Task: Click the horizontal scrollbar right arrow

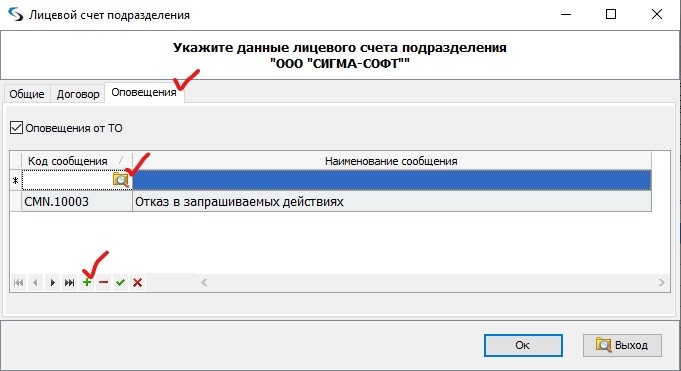Action: 661,282
